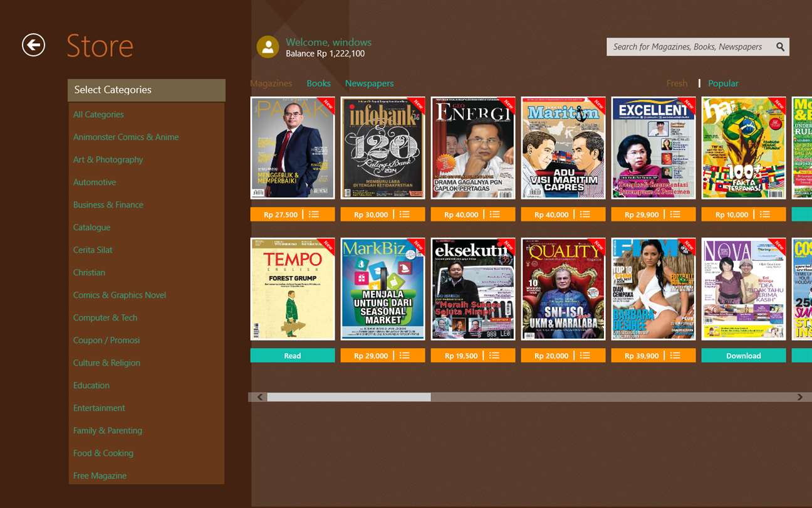This screenshot has height=508, width=812.
Task: Open list options for MarkBiz magazine
Action: pos(404,356)
